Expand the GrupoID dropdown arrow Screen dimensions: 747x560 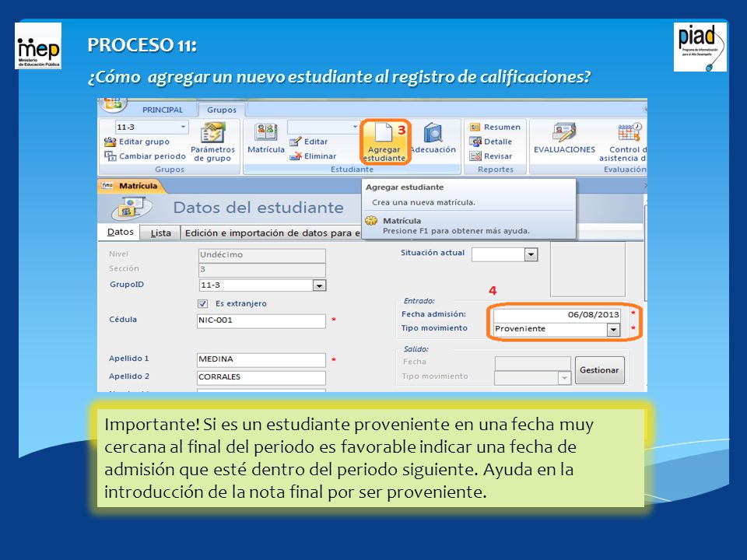tap(319, 285)
